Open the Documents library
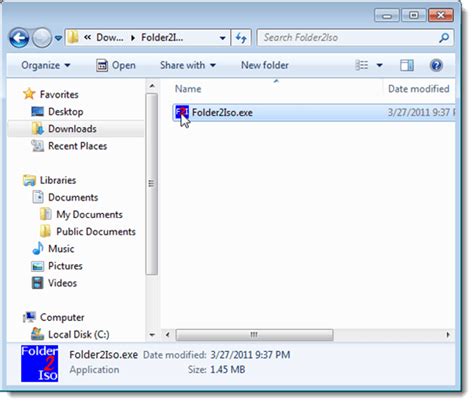Image resolution: width=474 pixels, height=404 pixels. pyautogui.click(x=73, y=197)
